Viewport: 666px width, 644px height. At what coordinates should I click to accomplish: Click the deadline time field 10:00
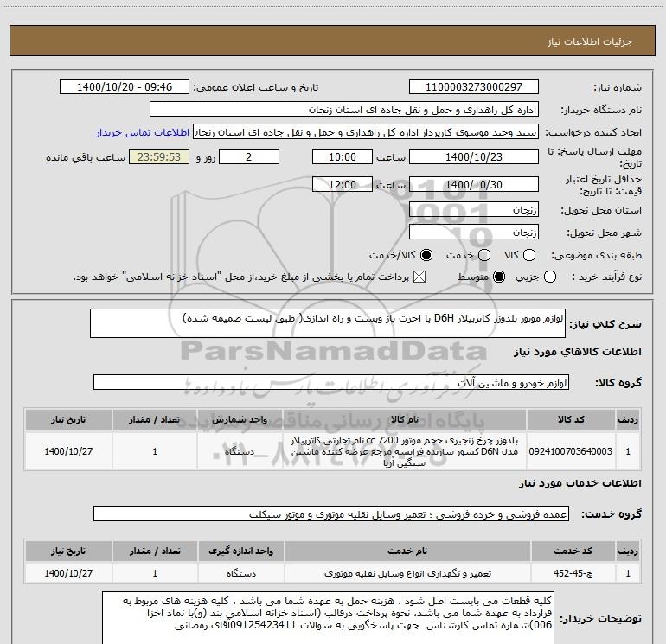tap(343, 157)
